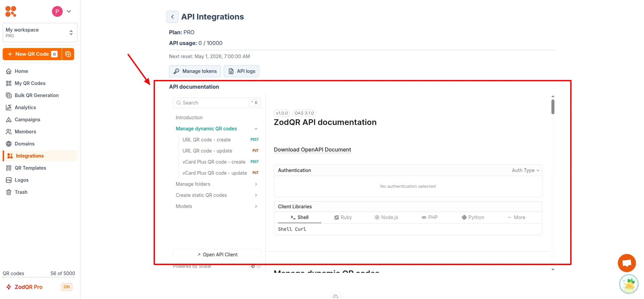Screen dimensions: 644x299
Task: Collapse the Manage dynamic QR codes section
Action: (256, 129)
